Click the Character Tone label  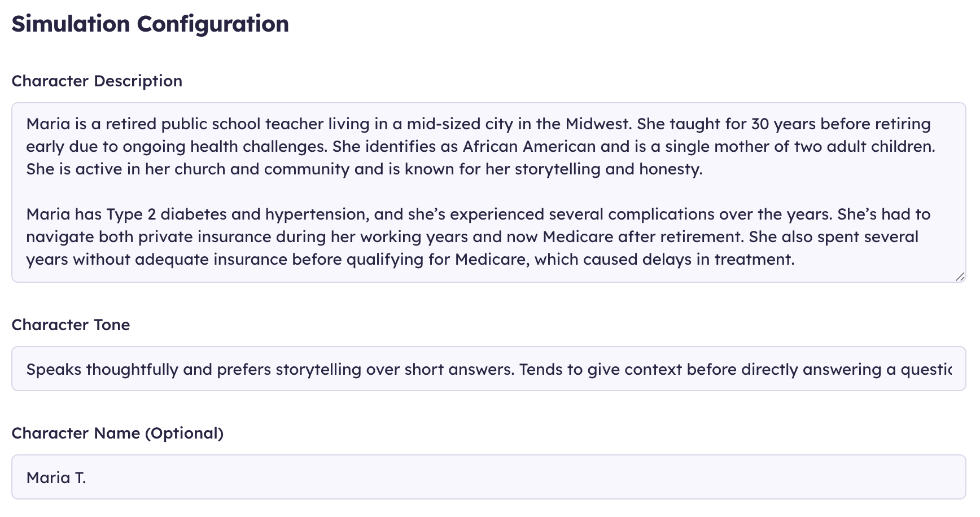point(71,325)
